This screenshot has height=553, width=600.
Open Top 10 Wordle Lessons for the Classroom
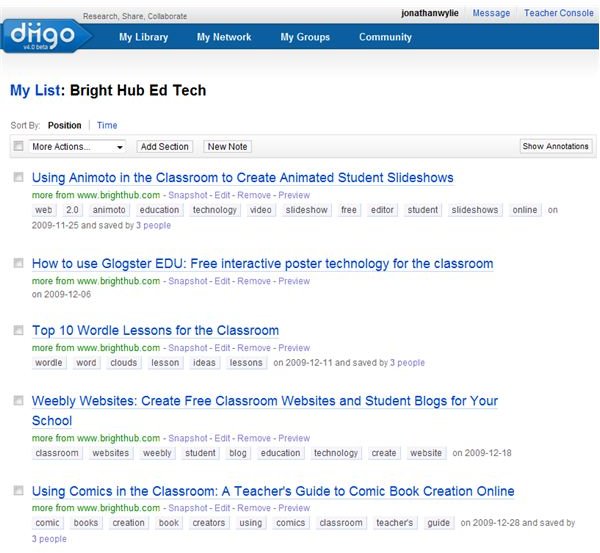click(x=155, y=331)
